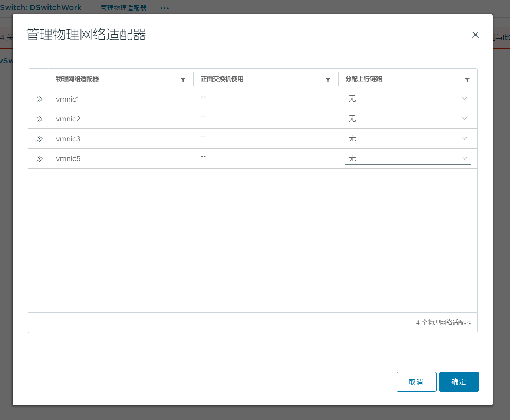Click the 确定 confirm button

pos(459,382)
